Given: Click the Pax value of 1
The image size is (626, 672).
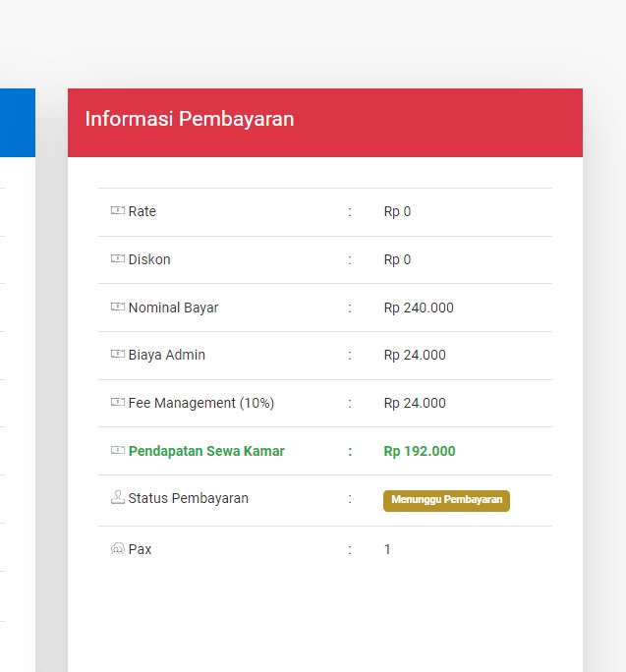Looking at the screenshot, I should coord(387,549).
